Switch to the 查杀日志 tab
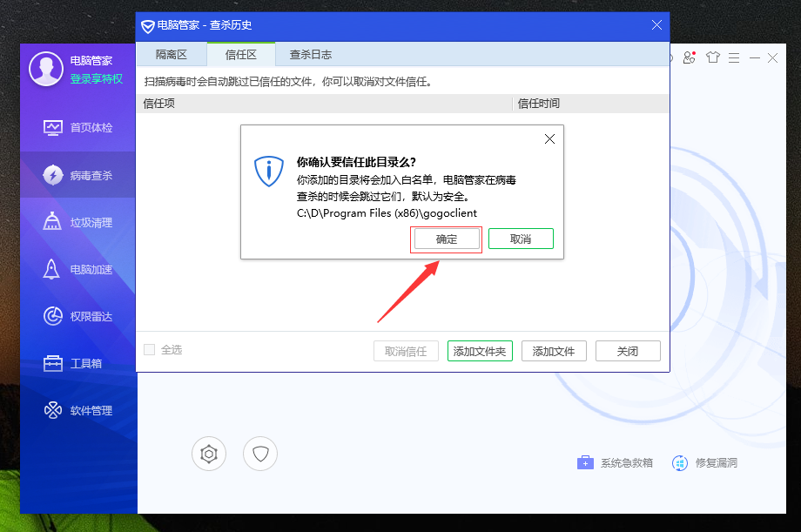 tap(311, 55)
